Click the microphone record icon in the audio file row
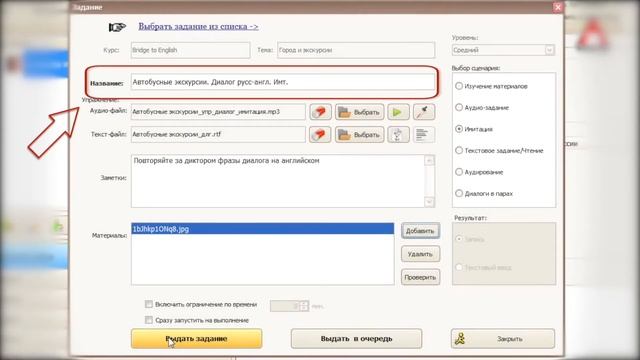 point(424,112)
